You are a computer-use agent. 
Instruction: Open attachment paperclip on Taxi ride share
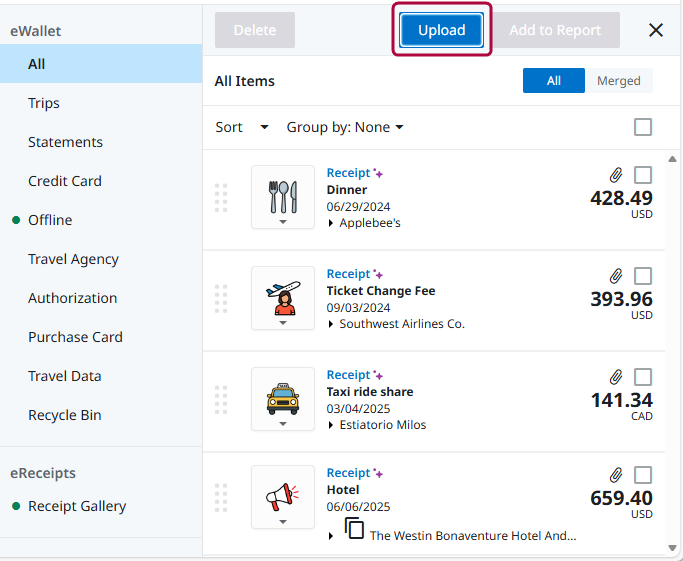tap(616, 377)
